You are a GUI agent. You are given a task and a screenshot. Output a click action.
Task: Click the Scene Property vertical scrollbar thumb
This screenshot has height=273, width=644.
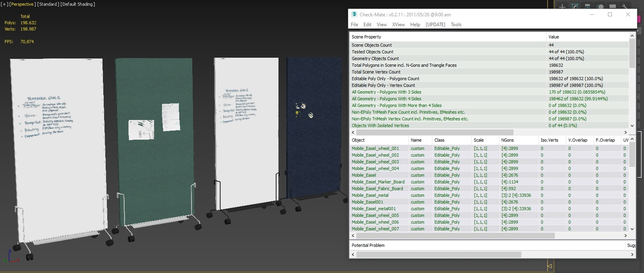tap(632, 53)
